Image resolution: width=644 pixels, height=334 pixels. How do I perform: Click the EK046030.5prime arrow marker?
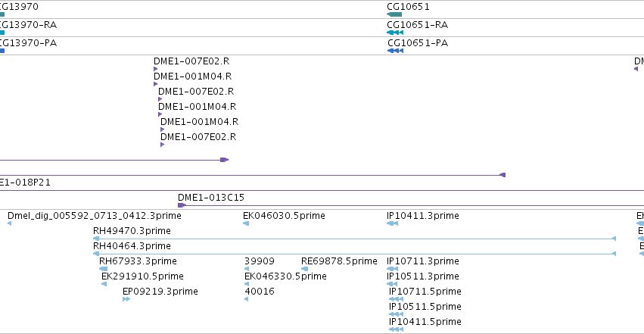(246, 223)
